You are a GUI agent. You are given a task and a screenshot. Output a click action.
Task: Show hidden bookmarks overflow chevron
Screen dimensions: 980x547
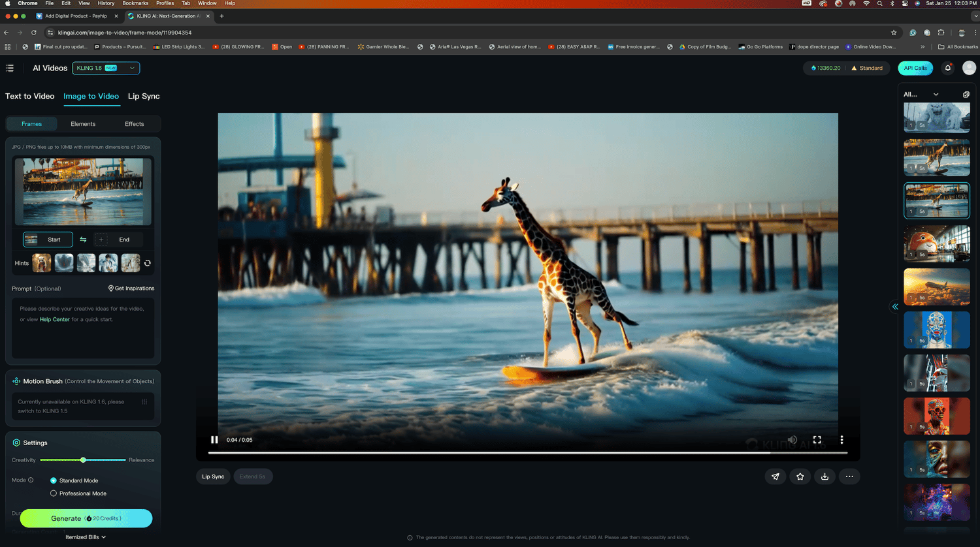tap(923, 47)
